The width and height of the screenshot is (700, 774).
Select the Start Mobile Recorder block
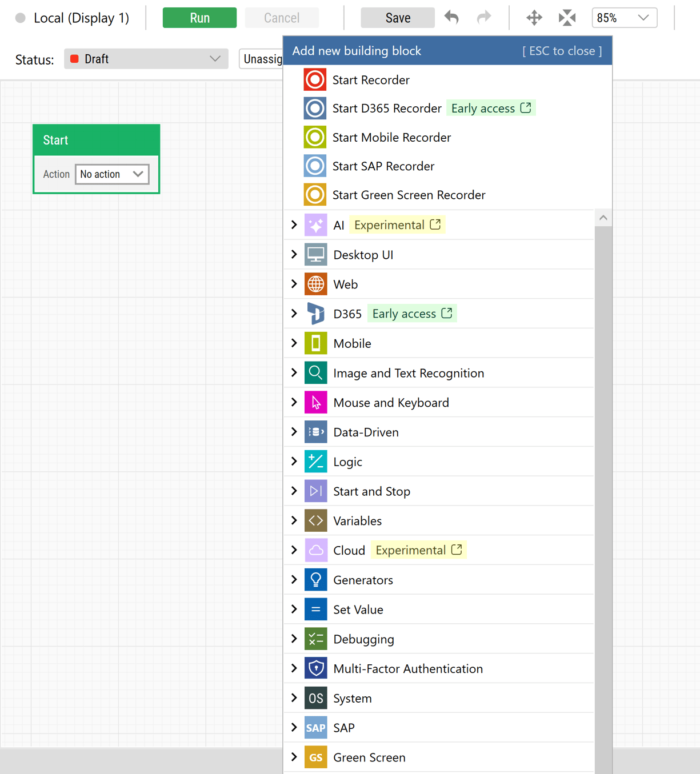point(392,137)
